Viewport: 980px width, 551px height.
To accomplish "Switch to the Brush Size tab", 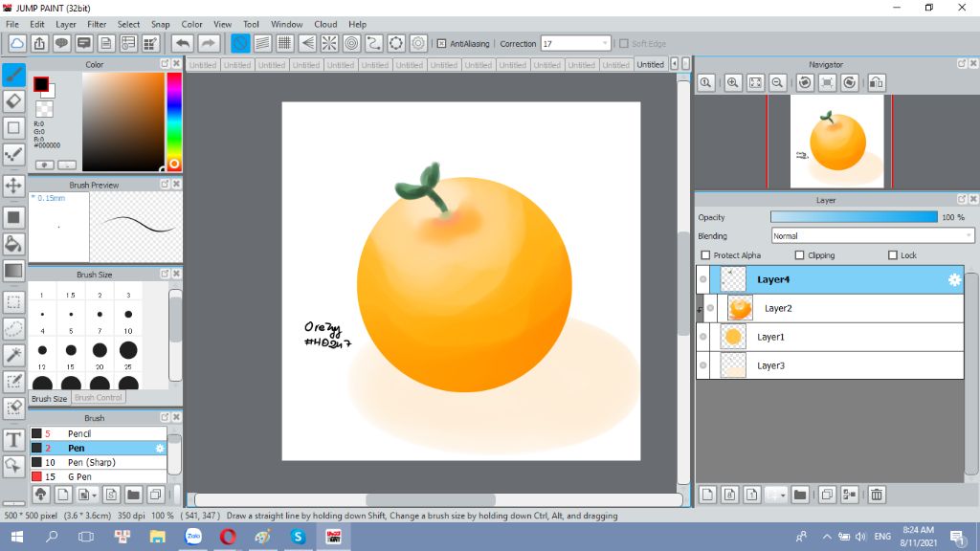I will coord(50,398).
